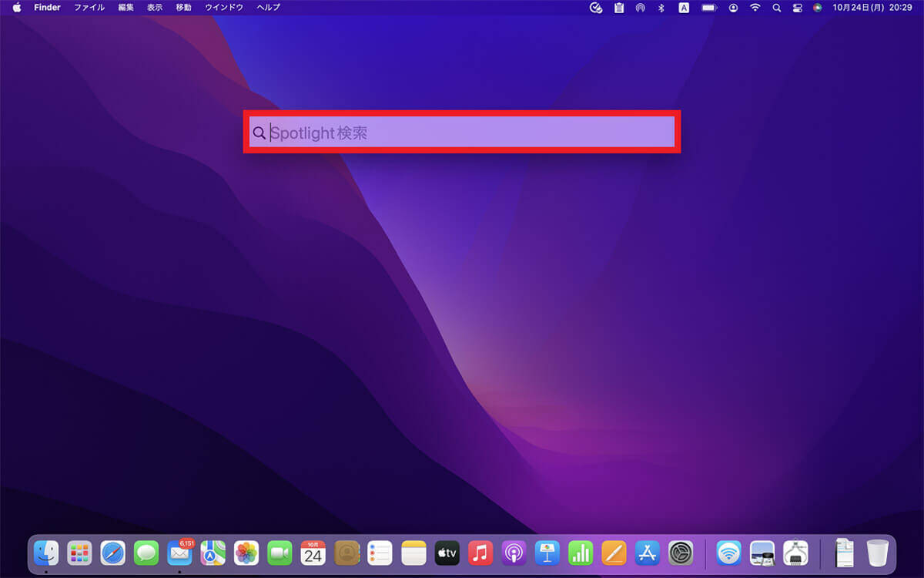This screenshot has width=924, height=578.
Task: Open Music app from the Dock
Action: click(480, 553)
